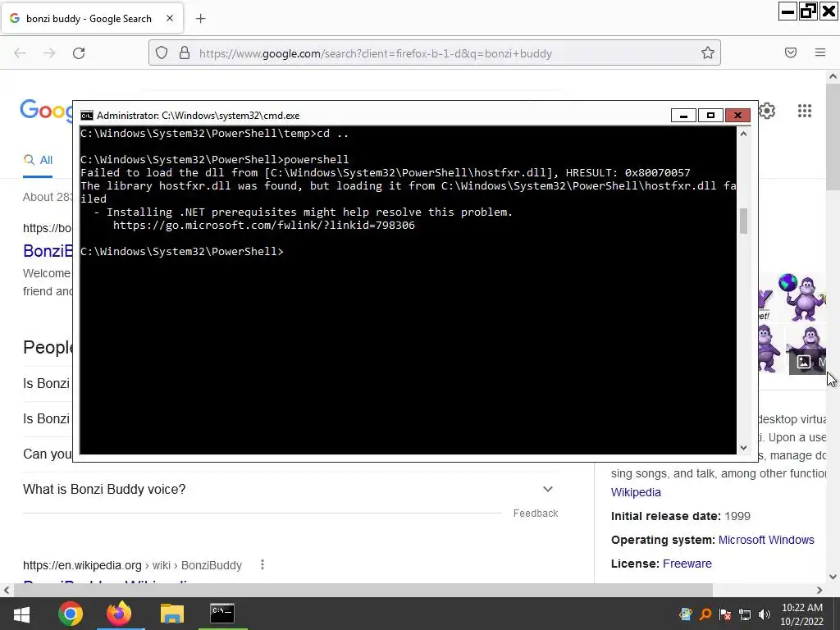Close the bonzi buddy tab

[170, 18]
